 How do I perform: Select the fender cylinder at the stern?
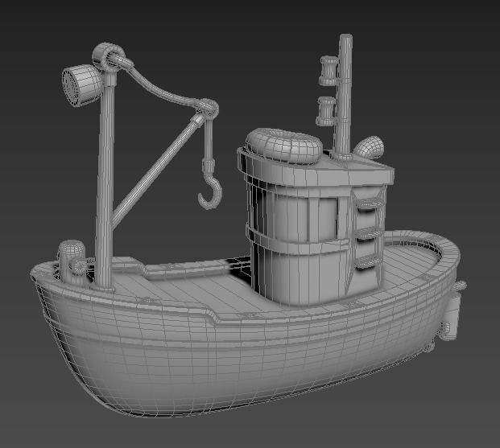[x=452, y=316]
